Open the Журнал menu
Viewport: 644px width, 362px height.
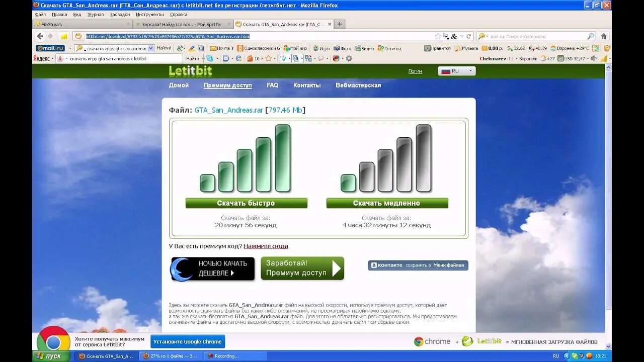(96, 15)
